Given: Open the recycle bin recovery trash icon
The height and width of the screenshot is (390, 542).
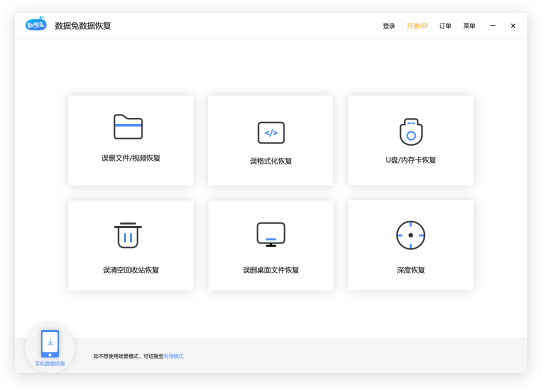Looking at the screenshot, I should click(x=128, y=235).
